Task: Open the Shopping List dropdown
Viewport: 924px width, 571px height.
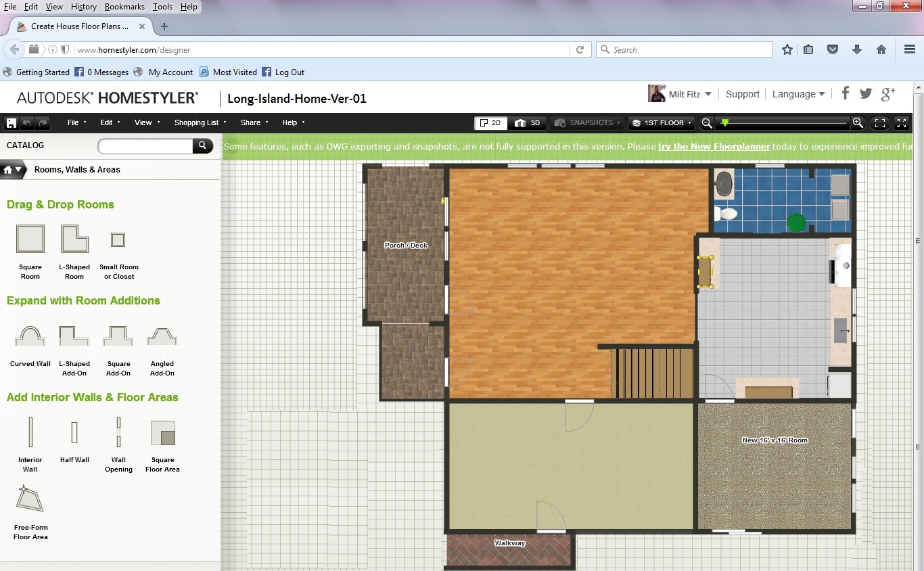Action: [x=200, y=123]
